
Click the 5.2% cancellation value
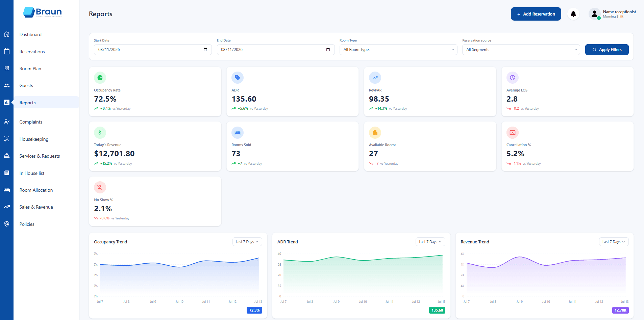(515, 154)
